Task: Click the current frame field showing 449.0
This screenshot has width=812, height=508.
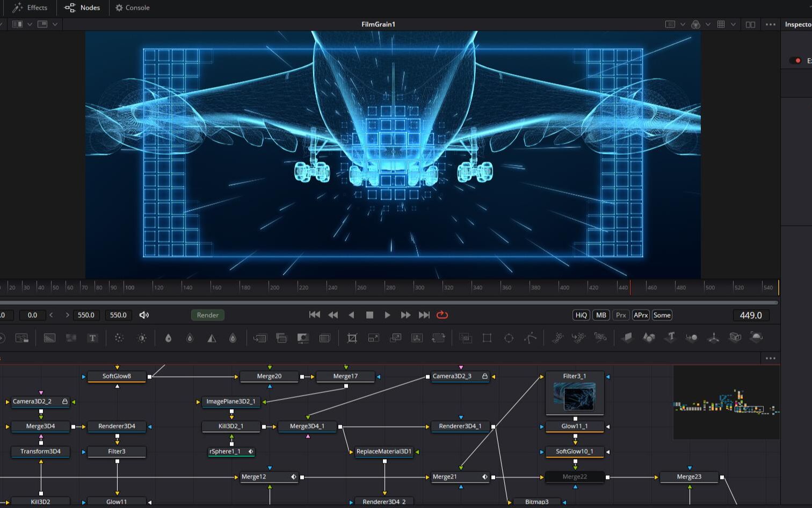Action: coord(751,315)
